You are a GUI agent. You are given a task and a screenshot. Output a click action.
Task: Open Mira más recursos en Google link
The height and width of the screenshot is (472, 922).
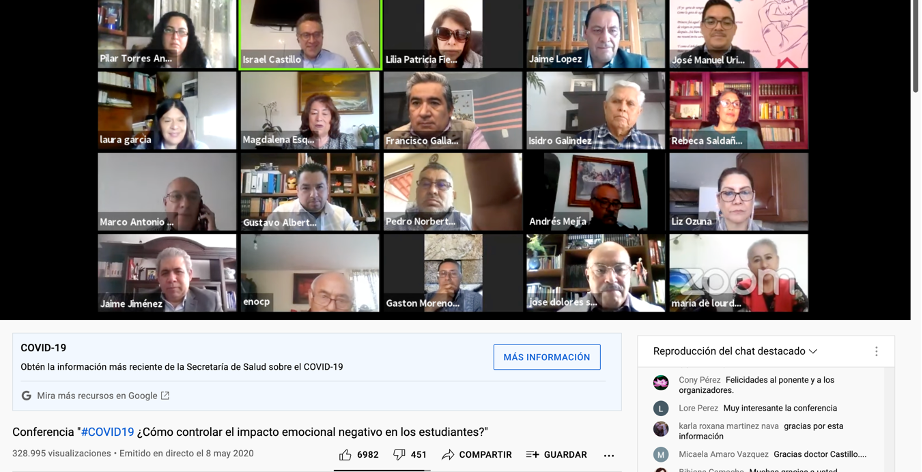click(97, 396)
